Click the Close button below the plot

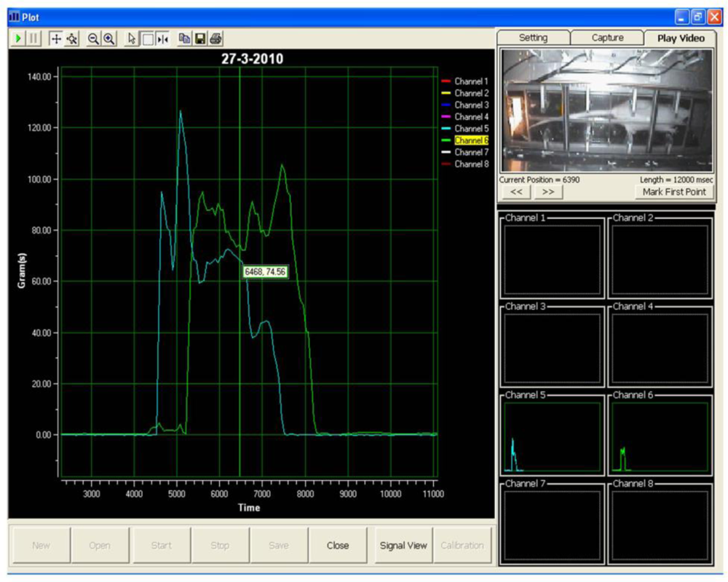coord(338,545)
